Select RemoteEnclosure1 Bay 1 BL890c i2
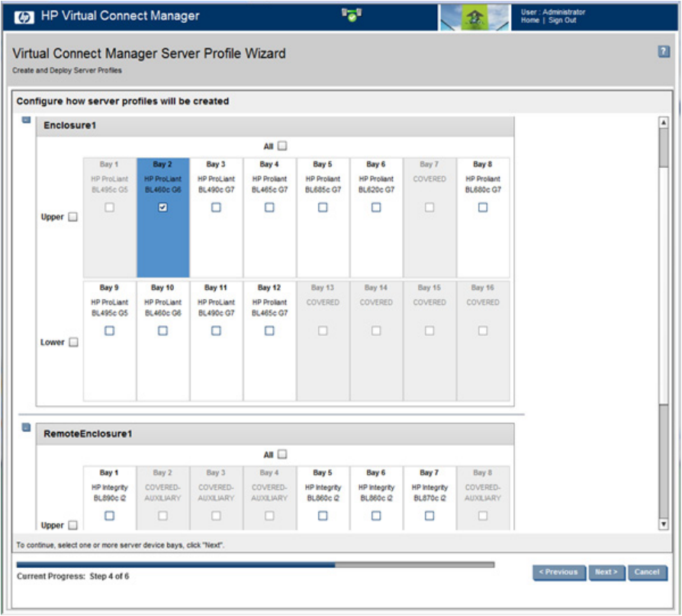Image resolution: width=682 pixels, height=616 pixels. coord(110,515)
